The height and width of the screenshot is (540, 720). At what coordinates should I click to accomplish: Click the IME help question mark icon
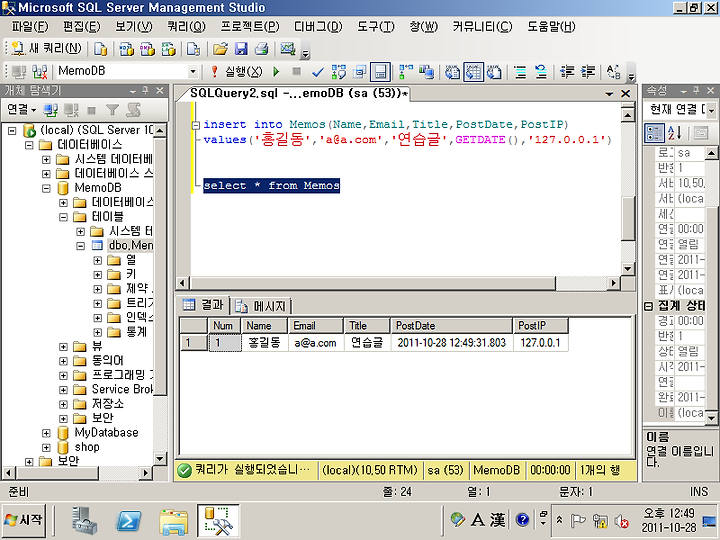click(523, 520)
